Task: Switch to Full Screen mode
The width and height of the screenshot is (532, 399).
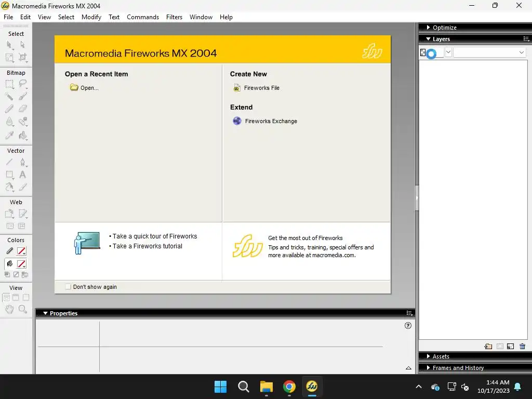Action: pos(26,298)
